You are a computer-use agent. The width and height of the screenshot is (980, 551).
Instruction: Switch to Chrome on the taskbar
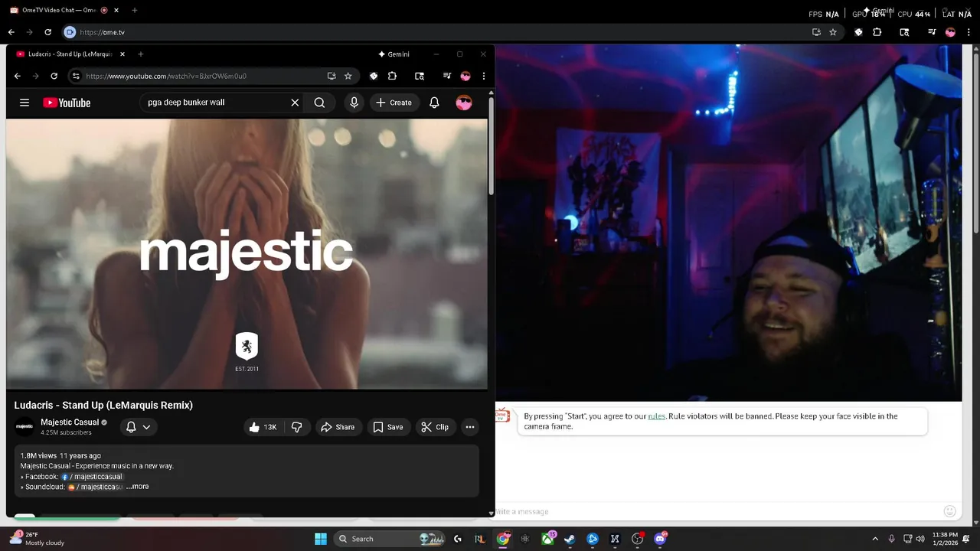[503, 539]
